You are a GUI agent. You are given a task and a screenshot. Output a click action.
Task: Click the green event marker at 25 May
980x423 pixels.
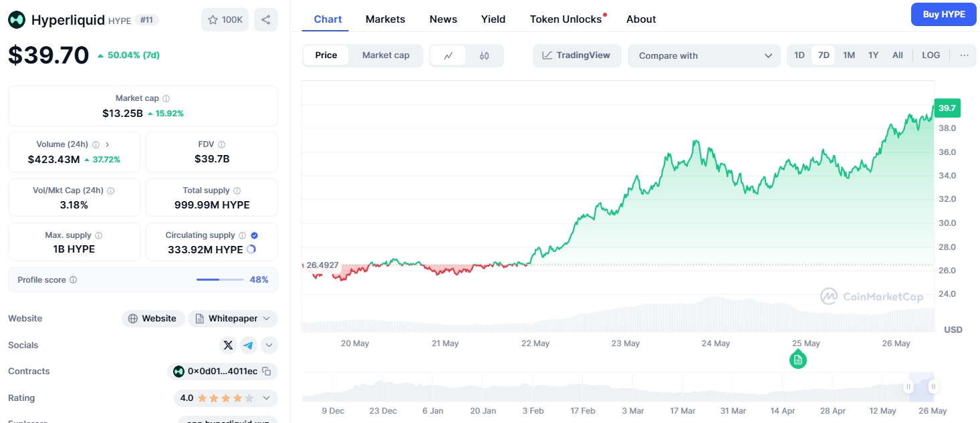(x=798, y=360)
